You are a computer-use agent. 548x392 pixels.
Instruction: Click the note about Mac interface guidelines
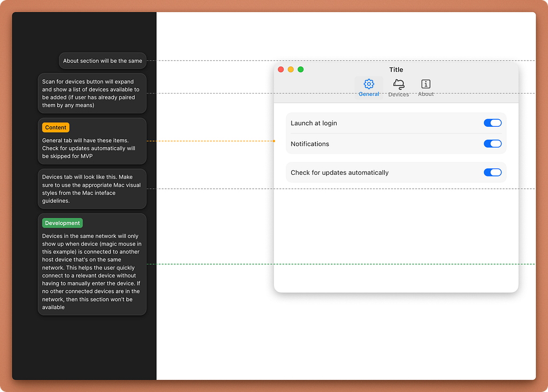92,188
